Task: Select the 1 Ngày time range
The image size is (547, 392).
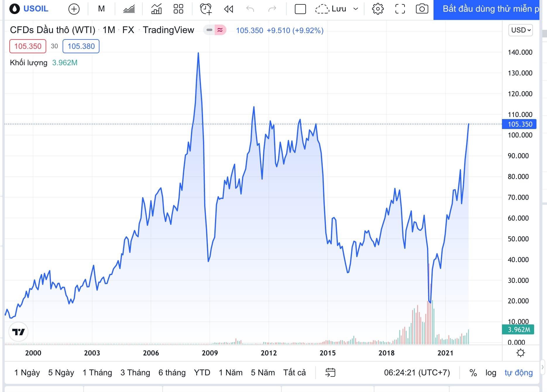Action: (27, 373)
